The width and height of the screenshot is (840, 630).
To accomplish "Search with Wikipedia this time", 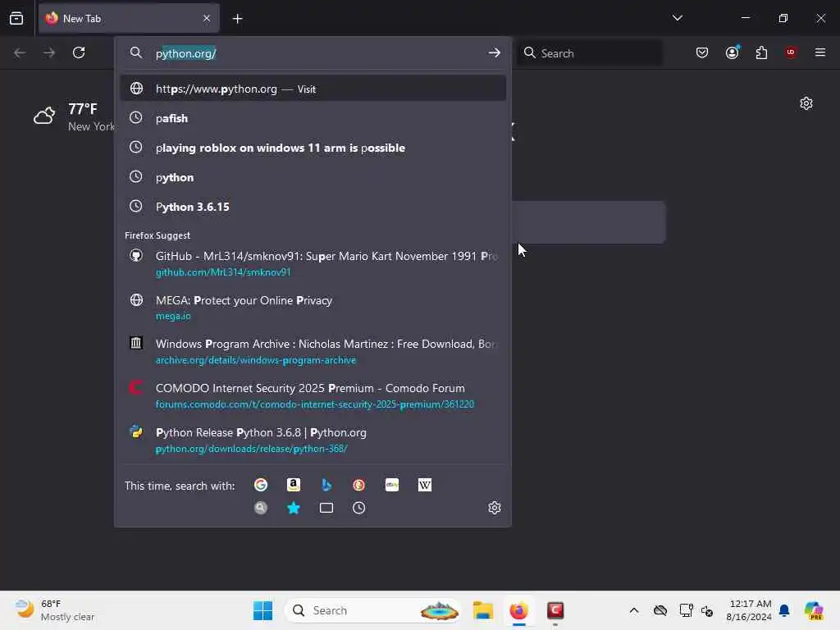I will click(x=425, y=485).
